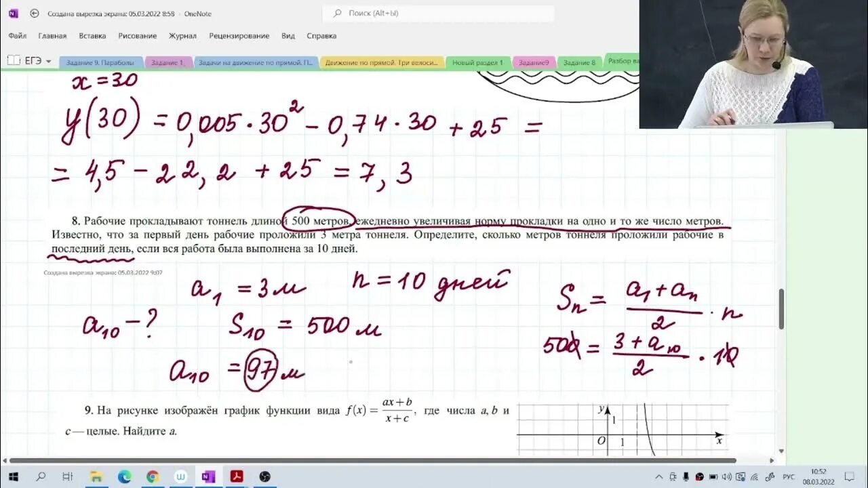The image size is (868, 488).
Task: Show hidden system tray icons
Action: click(658, 476)
